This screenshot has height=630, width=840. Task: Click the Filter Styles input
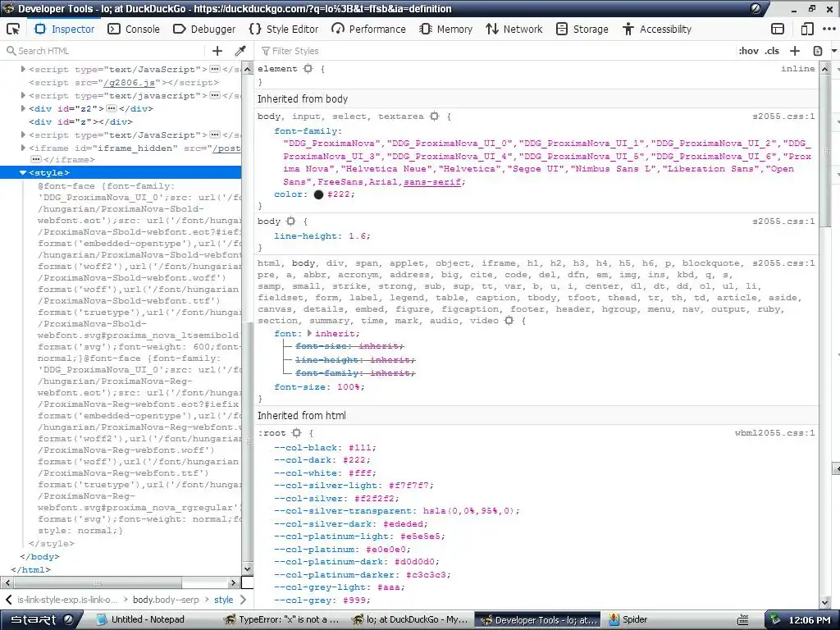(495, 51)
